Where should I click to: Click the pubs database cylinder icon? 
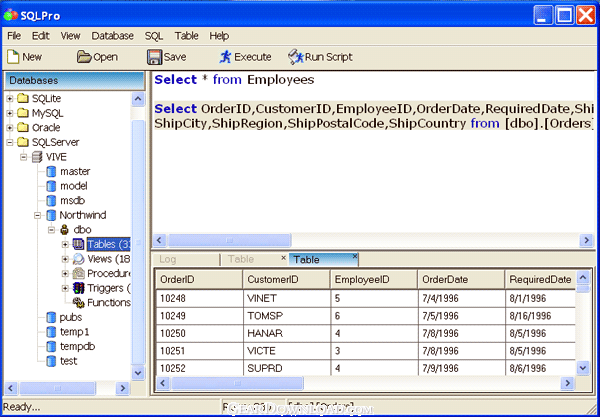point(51,317)
